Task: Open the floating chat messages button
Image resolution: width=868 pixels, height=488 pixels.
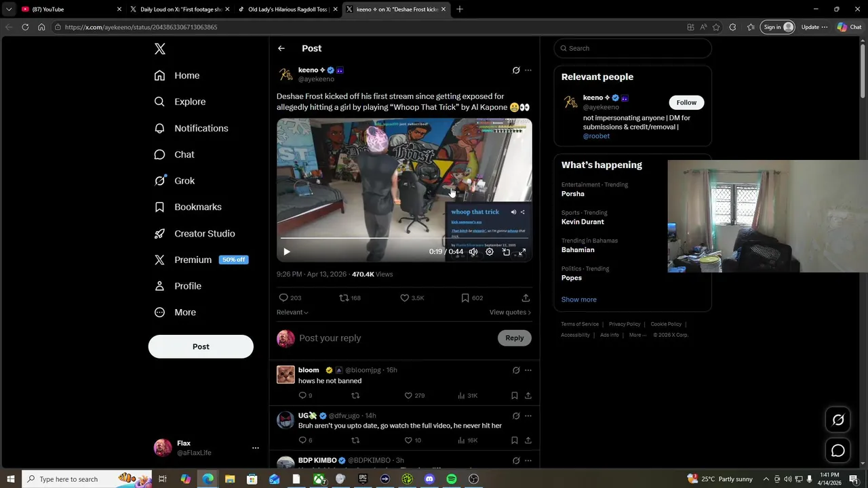Action: click(x=838, y=451)
